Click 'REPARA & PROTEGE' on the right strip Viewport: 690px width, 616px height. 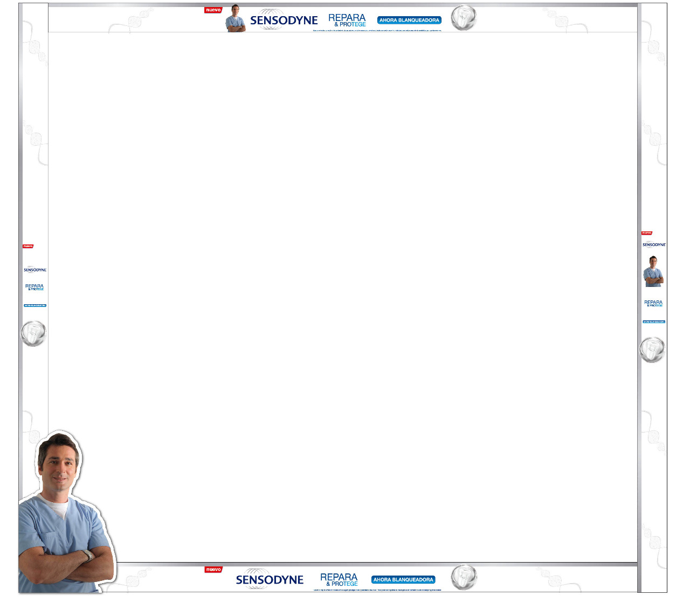click(653, 303)
